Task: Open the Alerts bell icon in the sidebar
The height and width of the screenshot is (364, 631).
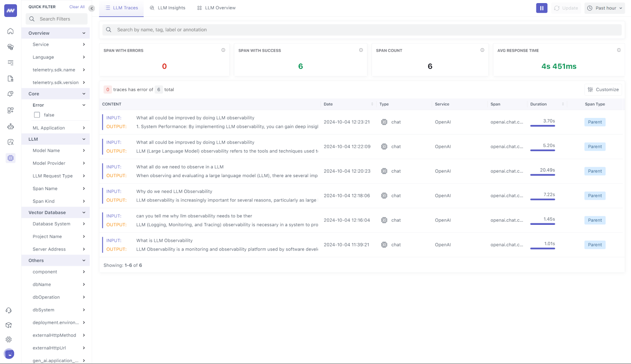Action: (x=10, y=94)
